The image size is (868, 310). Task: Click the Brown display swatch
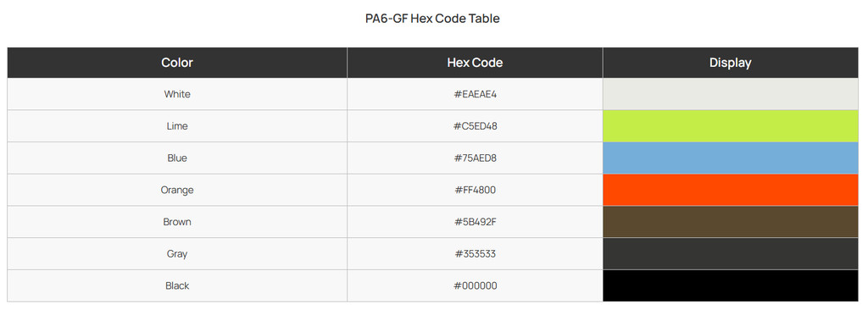(x=730, y=222)
